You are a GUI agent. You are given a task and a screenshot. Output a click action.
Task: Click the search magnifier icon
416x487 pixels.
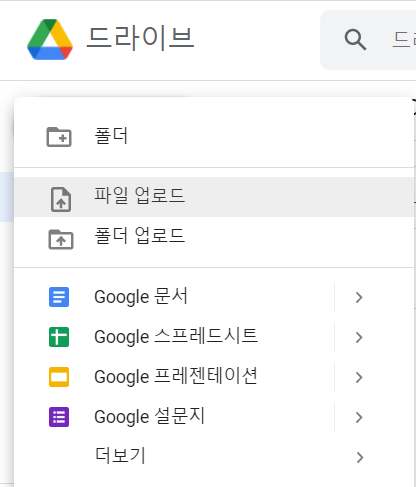pos(355,40)
